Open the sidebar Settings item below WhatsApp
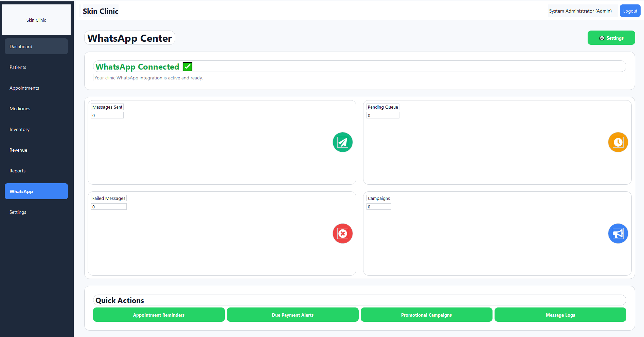 click(x=36, y=212)
